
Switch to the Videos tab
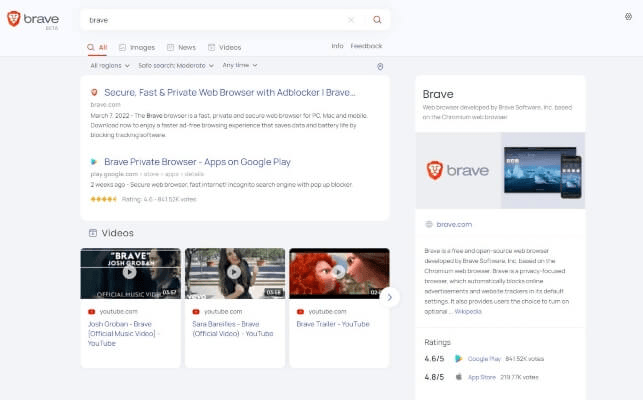[224, 48]
